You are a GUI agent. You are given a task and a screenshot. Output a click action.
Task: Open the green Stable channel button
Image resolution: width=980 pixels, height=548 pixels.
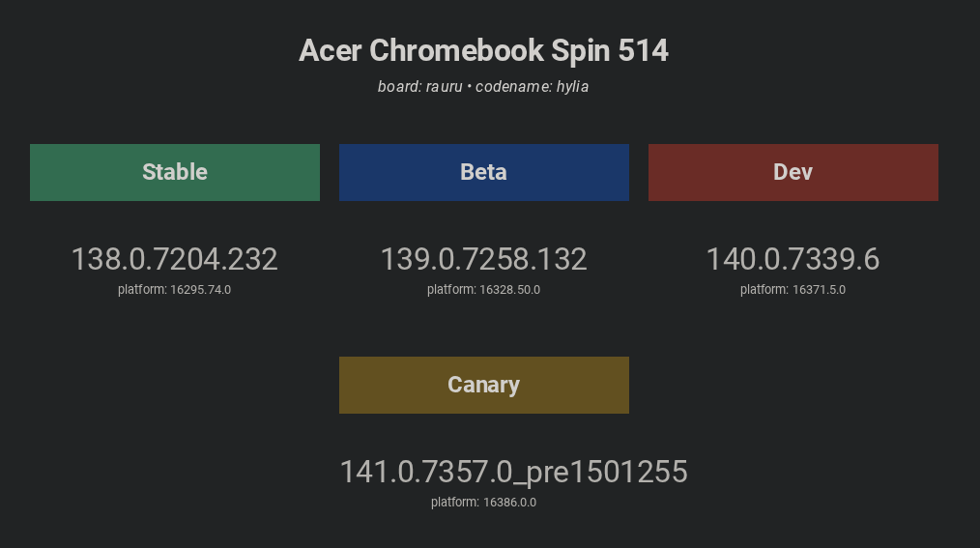pyautogui.click(x=175, y=172)
